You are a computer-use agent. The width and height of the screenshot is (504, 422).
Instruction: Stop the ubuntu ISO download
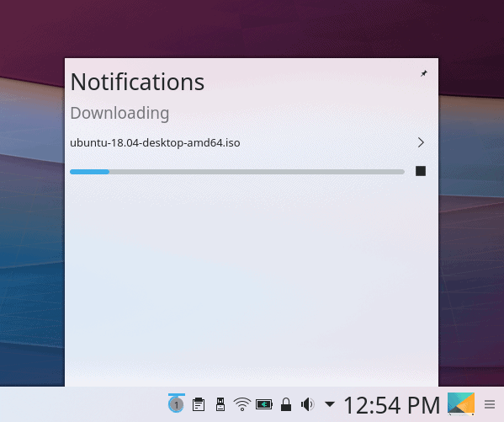click(x=421, y=171)
